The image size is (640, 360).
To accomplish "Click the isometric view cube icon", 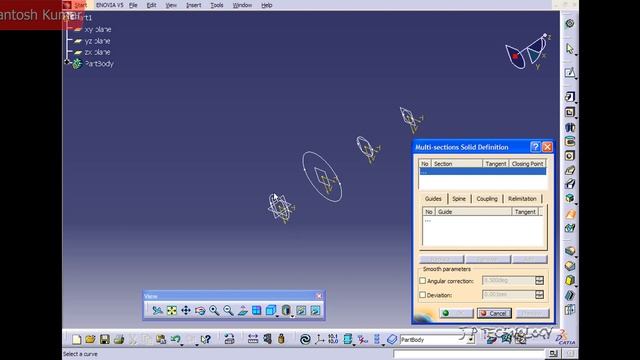I will pyautogui.click(x=270, y=311).
